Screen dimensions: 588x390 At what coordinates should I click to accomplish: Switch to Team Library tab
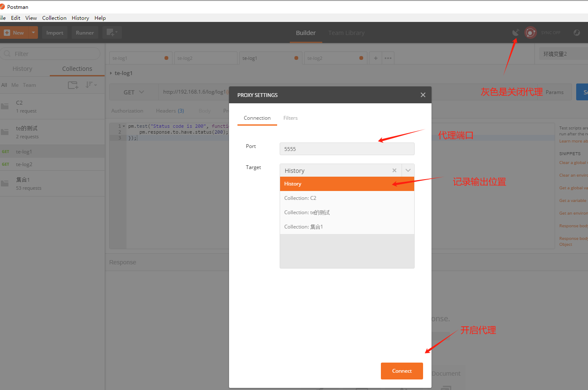click(346, 32)
